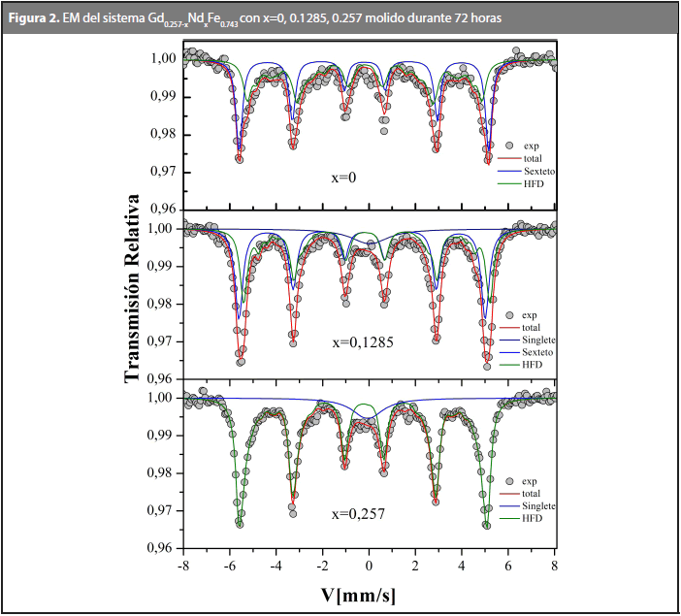Click the gray exp marker in bottom legend
This screenshot has width=681, height=616.
tap(504, 481)
